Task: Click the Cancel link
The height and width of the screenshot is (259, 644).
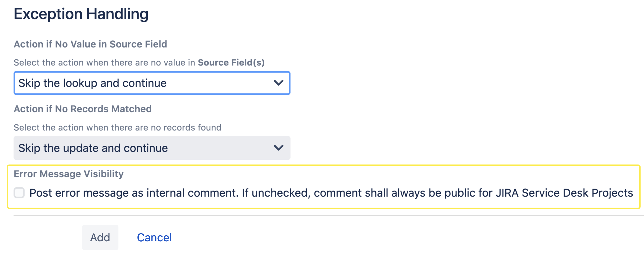Action: tap(154, 237)
